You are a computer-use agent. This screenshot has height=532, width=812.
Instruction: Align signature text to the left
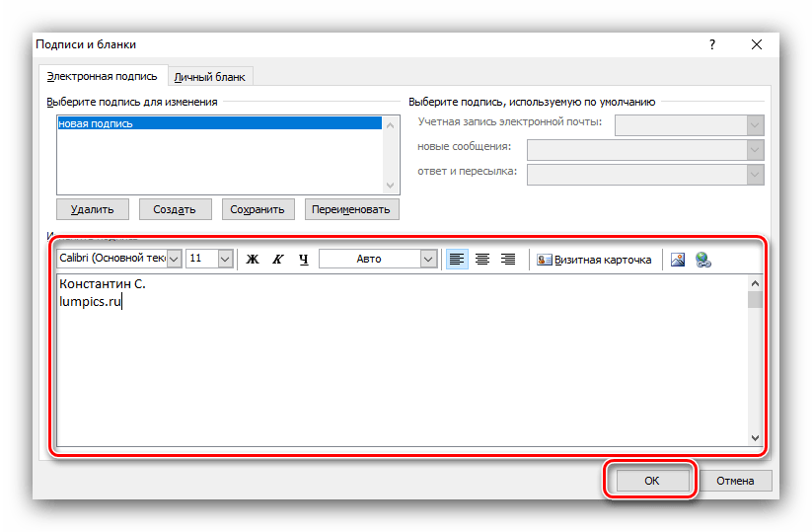(x=457, y=260)
